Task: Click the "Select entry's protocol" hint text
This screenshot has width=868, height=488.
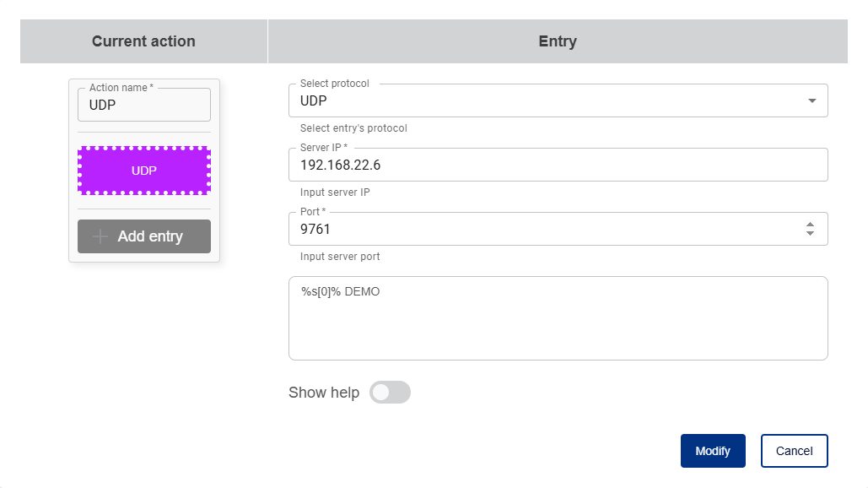Action: click(353, 128)
